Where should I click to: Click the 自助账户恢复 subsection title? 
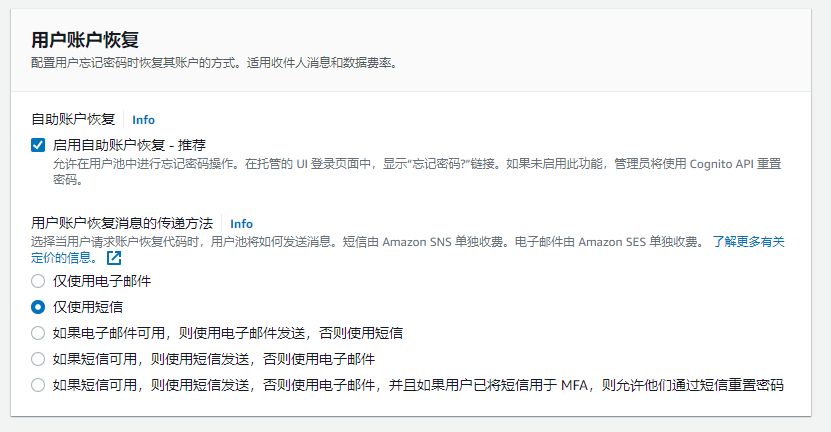pos(74,120)
